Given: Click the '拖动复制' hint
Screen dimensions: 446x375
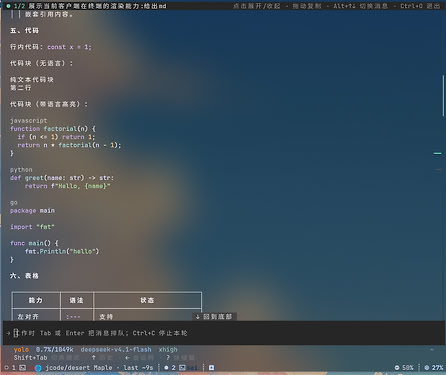Looking at the screenshot, I should [307, 6].
